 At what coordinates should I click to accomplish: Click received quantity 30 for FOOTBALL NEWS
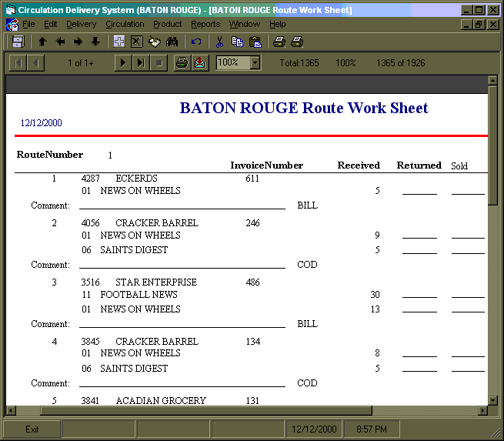[375, 295]
